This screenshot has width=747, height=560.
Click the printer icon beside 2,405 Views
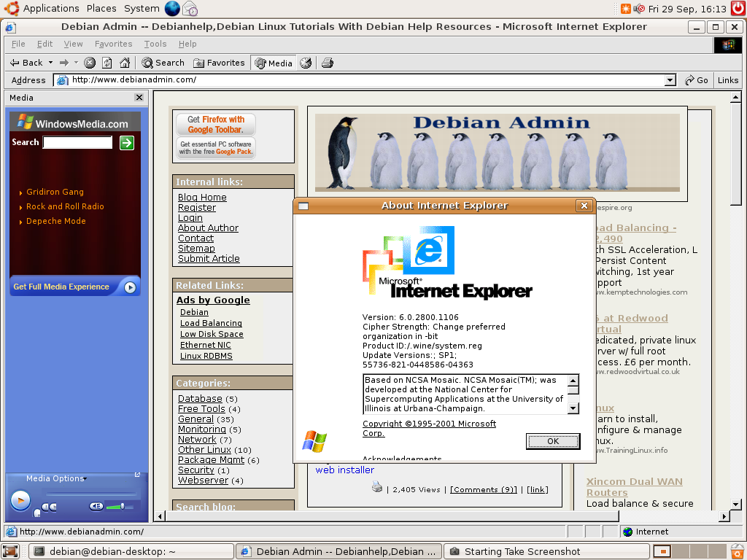[x=377, y=486]
